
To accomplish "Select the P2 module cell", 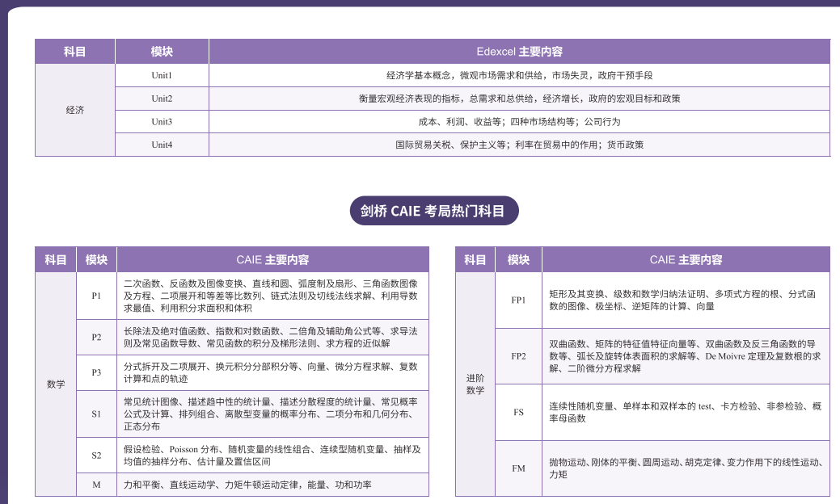I will [96, 337].
